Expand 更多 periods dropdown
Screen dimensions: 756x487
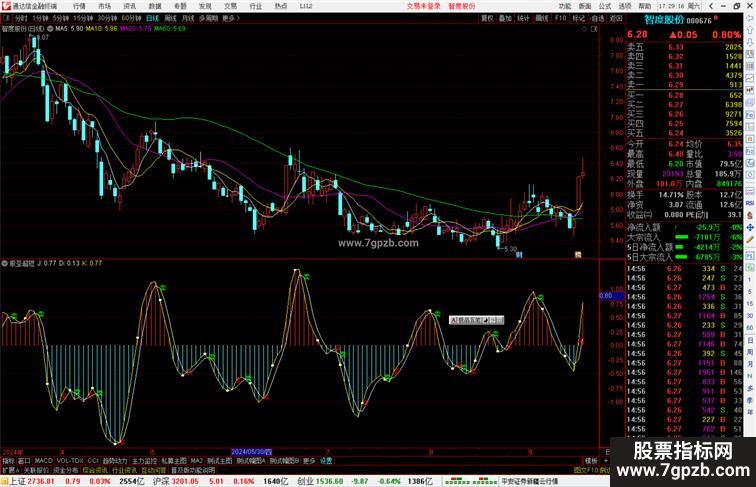coord(230,18)
